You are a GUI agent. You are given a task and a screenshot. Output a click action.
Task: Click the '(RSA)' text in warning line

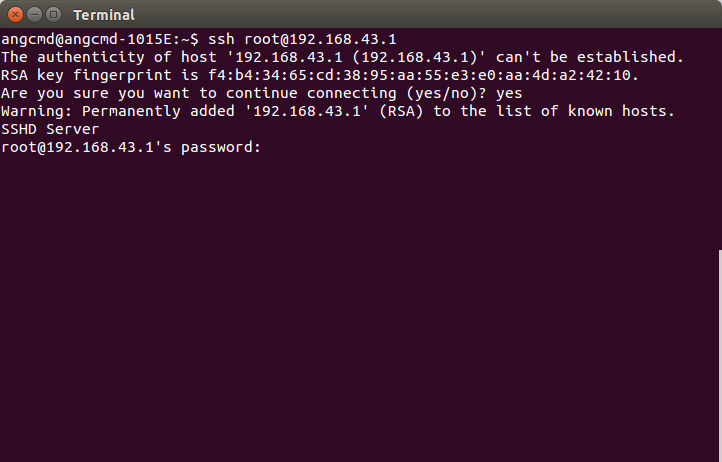click(x=401, y=111)
